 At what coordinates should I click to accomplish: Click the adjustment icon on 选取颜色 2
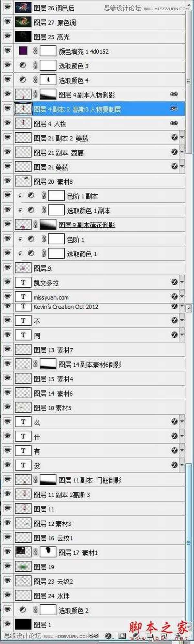click(23, 610)
